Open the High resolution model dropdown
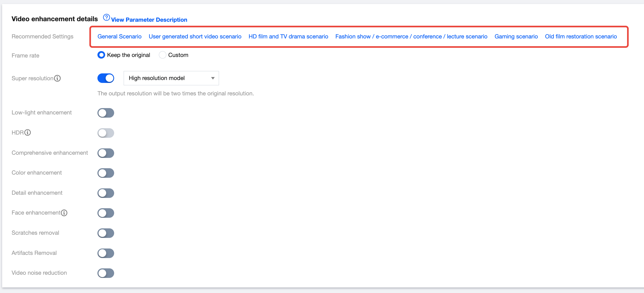Screen dimensions: 644x293 pos(171,78)
